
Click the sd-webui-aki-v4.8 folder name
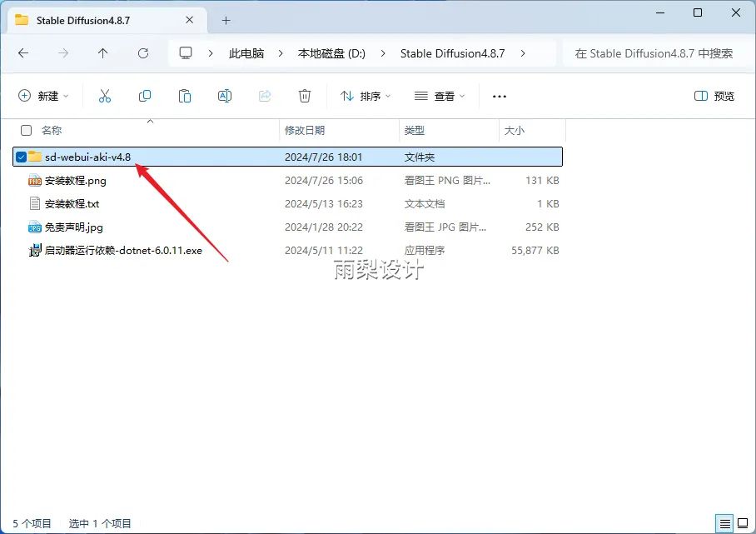87,157
